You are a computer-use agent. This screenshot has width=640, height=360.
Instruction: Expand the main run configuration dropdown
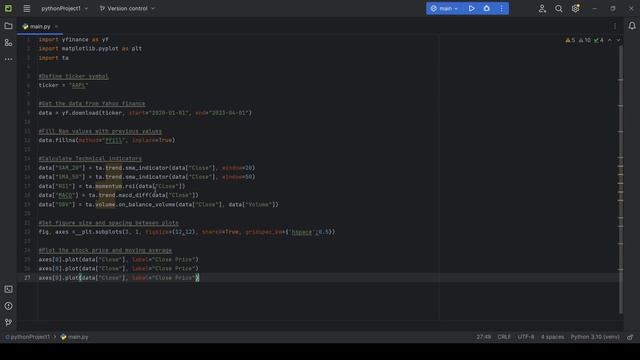445,8
